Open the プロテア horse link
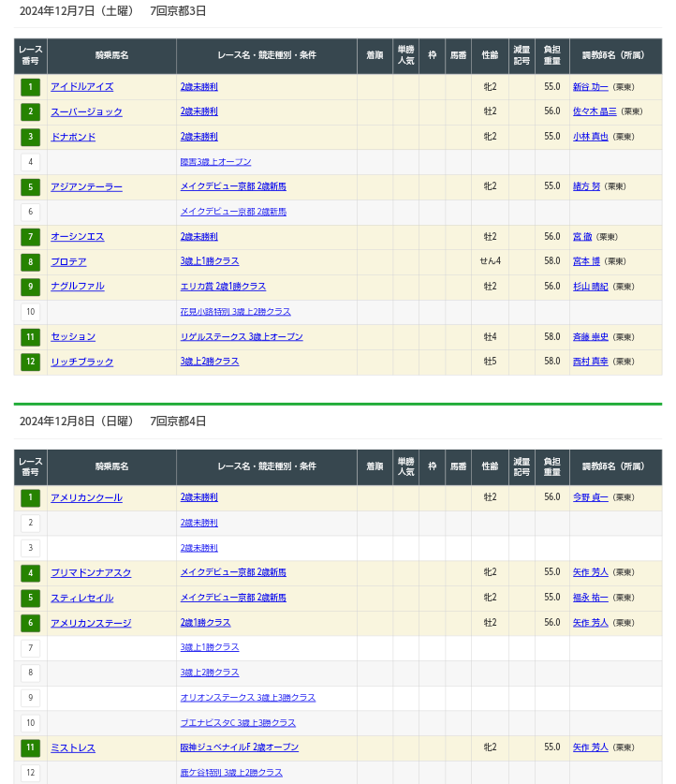 [68, 262]
